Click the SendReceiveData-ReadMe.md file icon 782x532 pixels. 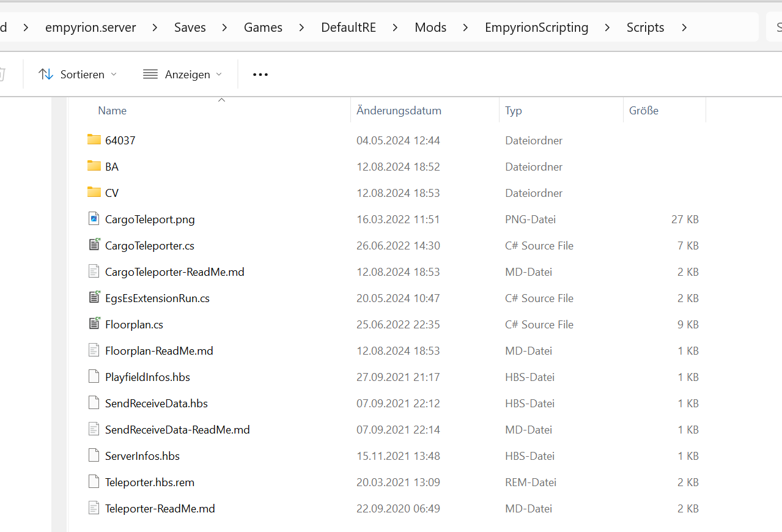click(94, 429)
